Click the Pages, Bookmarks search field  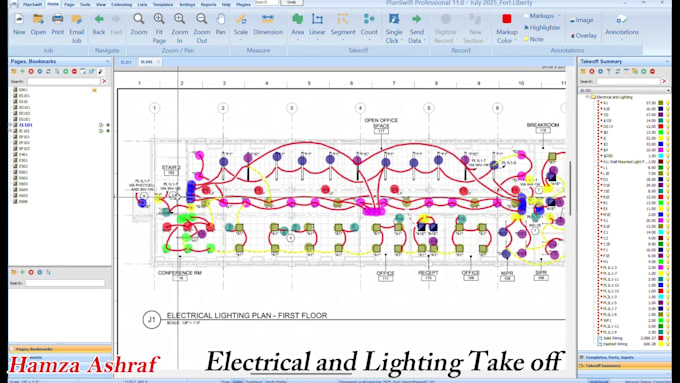63,82
